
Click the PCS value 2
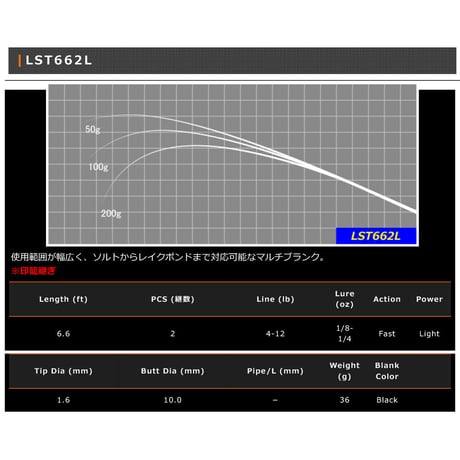click(x=173, y=334)
